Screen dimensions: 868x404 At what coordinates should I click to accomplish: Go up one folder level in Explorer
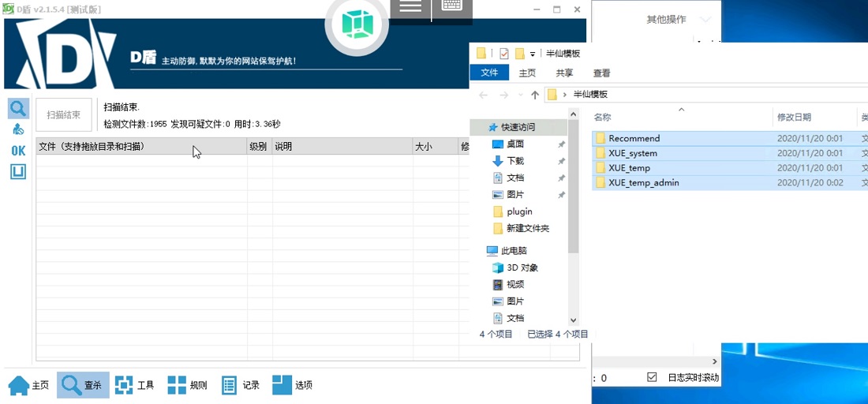[535, 95]
